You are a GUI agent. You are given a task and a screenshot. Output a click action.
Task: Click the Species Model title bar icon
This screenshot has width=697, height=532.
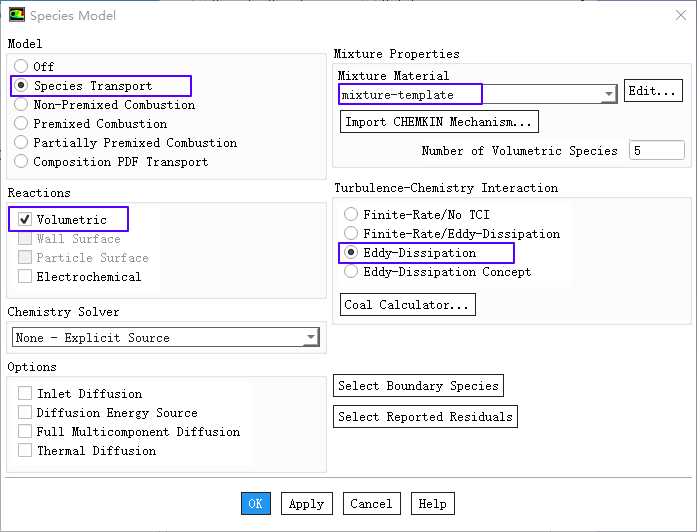click(17, 15)
